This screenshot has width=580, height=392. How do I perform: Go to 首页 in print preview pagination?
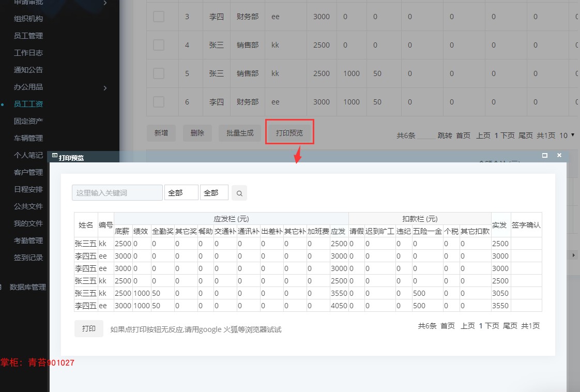[448, 326]
